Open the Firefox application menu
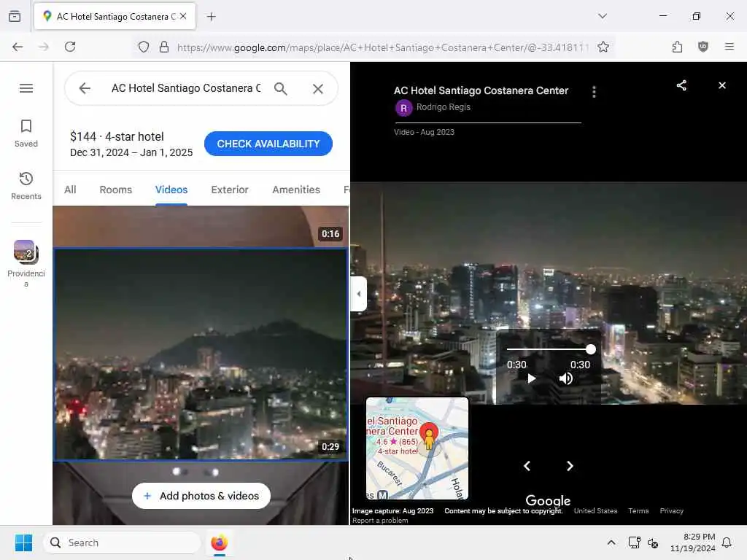The width and height of the screenshot is (747, 560). click(729, 47)
